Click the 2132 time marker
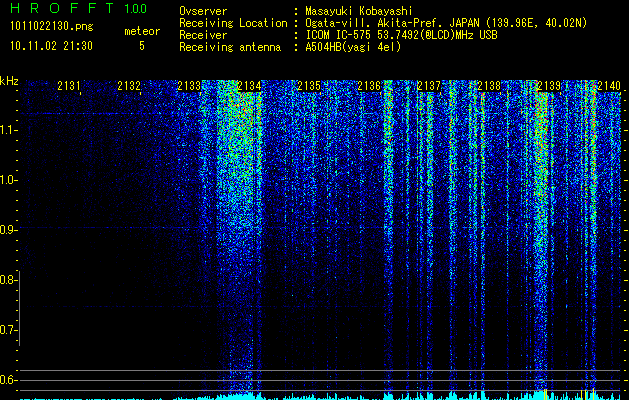The height and width of the screenshot is (400, 629). click(129, 86)
